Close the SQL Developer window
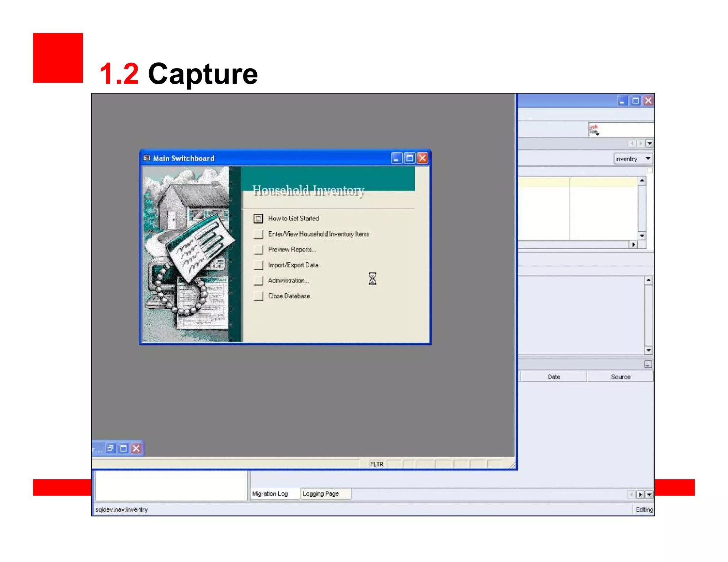Image resolution: width=728 pixels, height=562 pixels. 648,101
